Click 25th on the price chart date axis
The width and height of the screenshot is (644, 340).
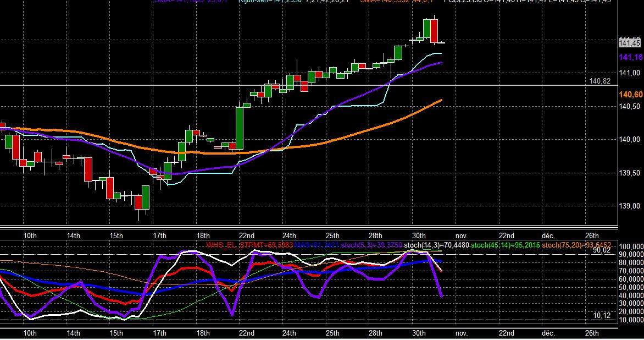(332, 235)
